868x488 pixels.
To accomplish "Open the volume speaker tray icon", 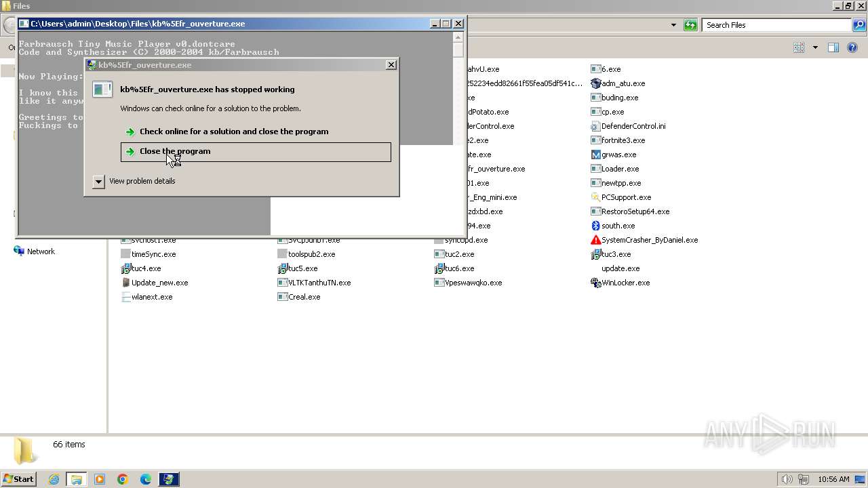I will coord(787,479).
